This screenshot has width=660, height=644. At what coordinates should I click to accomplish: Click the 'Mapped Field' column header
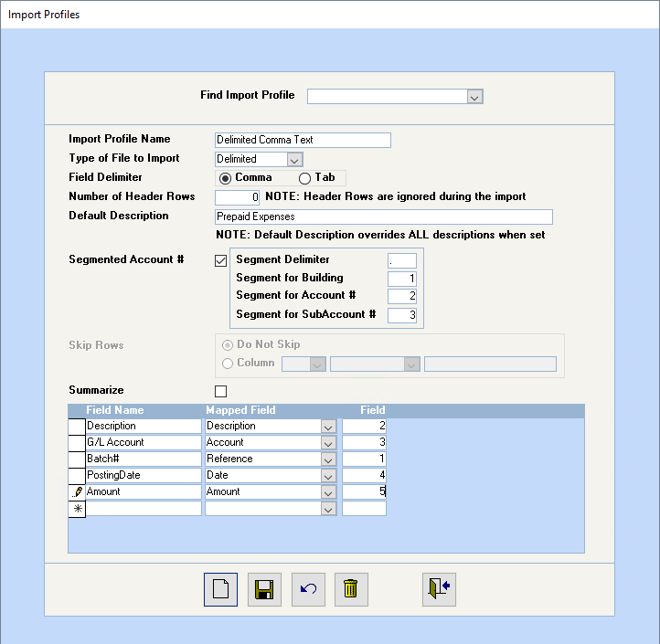(x=240, y=410)
